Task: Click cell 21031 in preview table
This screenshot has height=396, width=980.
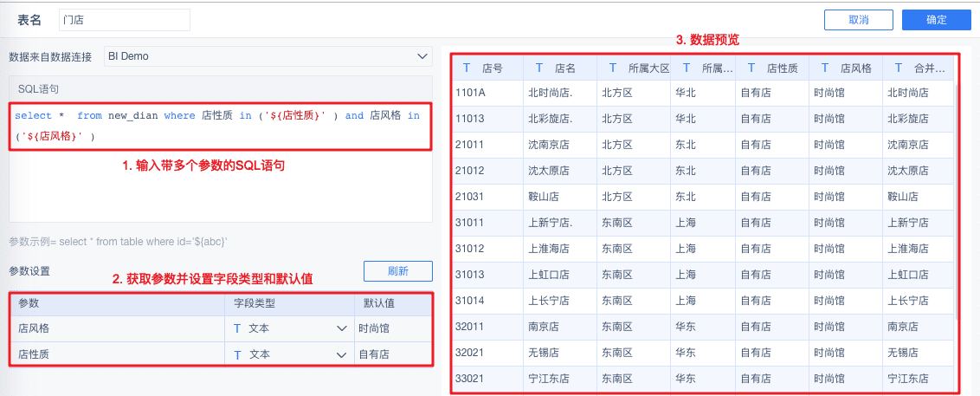Action: click(487, 197)
